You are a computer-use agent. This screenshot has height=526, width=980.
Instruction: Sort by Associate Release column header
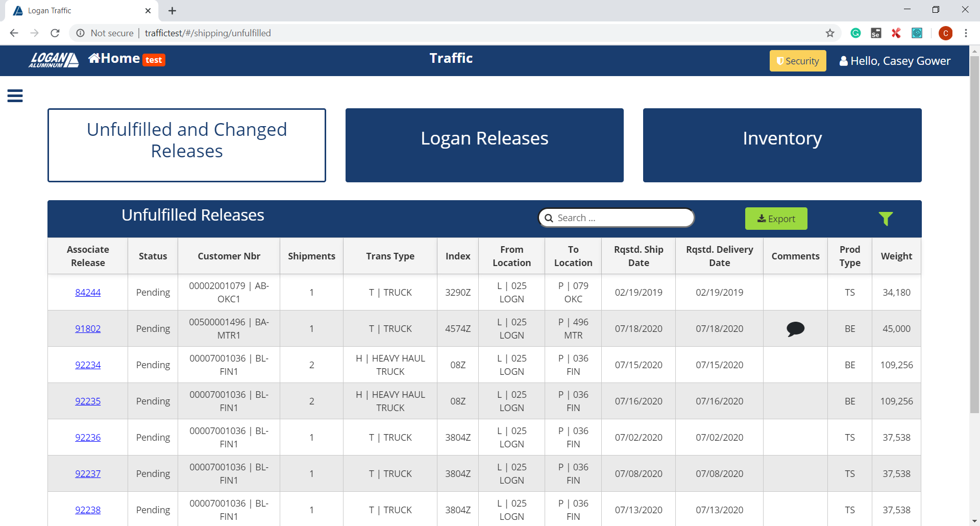[88, 256]
